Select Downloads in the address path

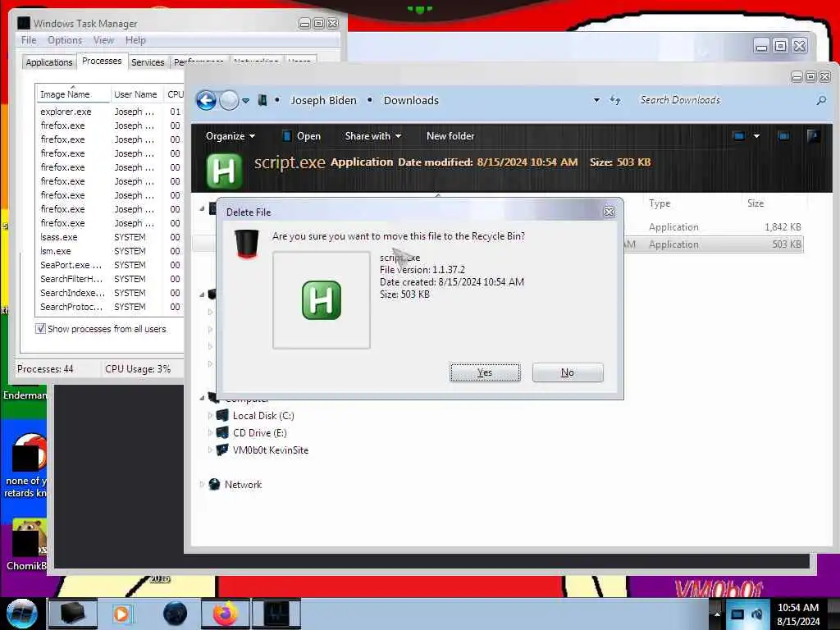[411, 100]
